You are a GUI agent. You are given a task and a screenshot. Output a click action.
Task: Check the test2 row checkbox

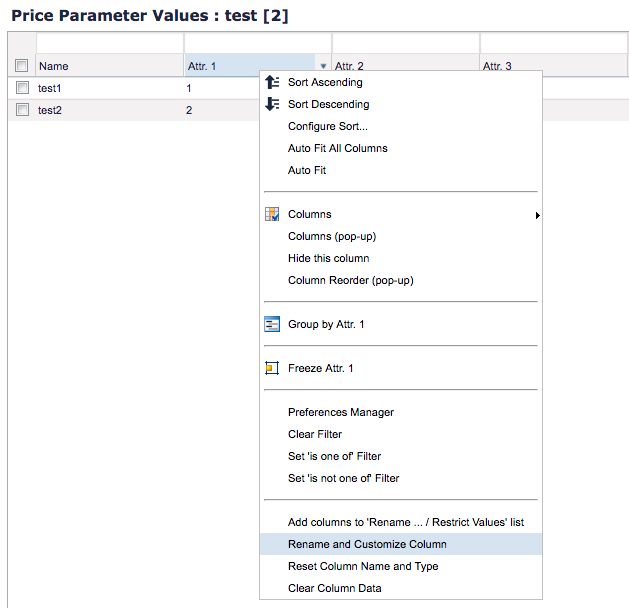[22, 109]
